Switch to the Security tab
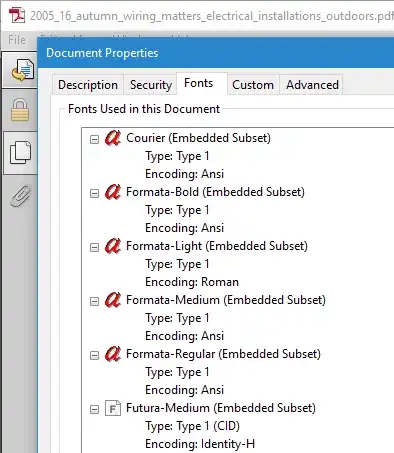Image resolution: width=394 pixels, height=453 pixels. (x=151, y=85)
